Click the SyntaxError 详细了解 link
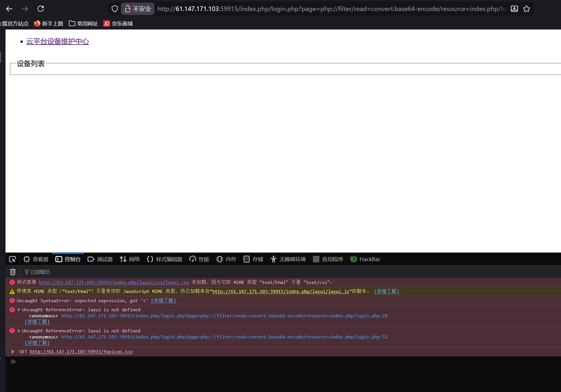The image size is (561, 392). [x=163, y=301]
